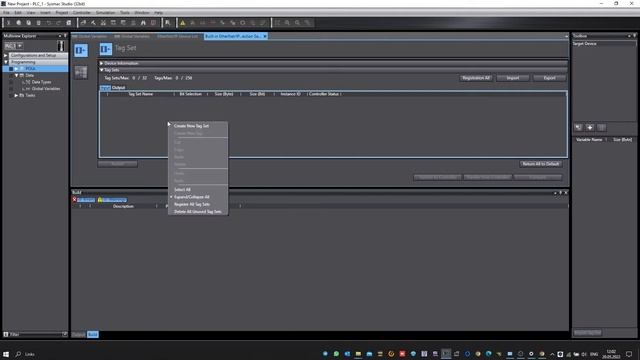Screen dimensions: 640x360
Task: Switch to the Input tag set tab
Action: click(x=105, y=87)
